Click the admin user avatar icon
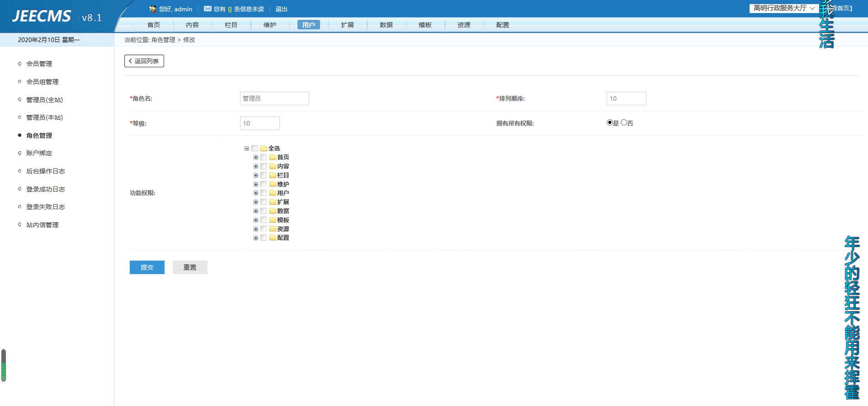 tap(152, 9)
